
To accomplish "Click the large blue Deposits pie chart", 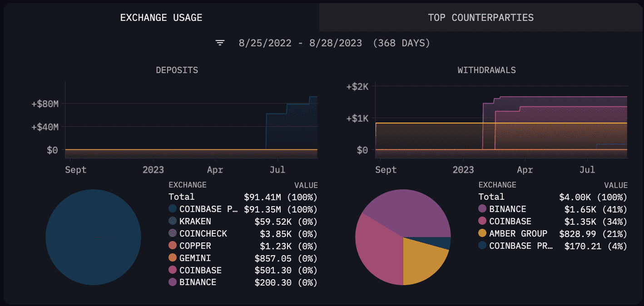I will [x=93, y=236].
